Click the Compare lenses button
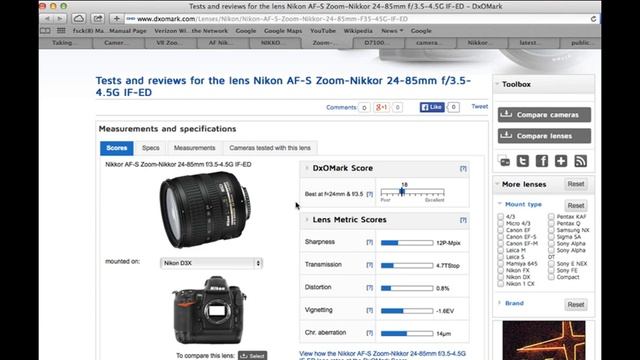Screen dimensions: 640x360 point(544,136)
